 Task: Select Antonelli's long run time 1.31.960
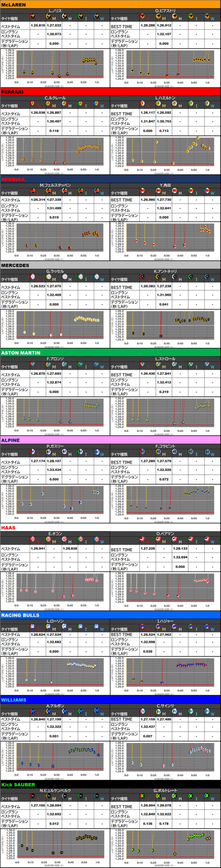pyautogui.click(x=164, y=295)
